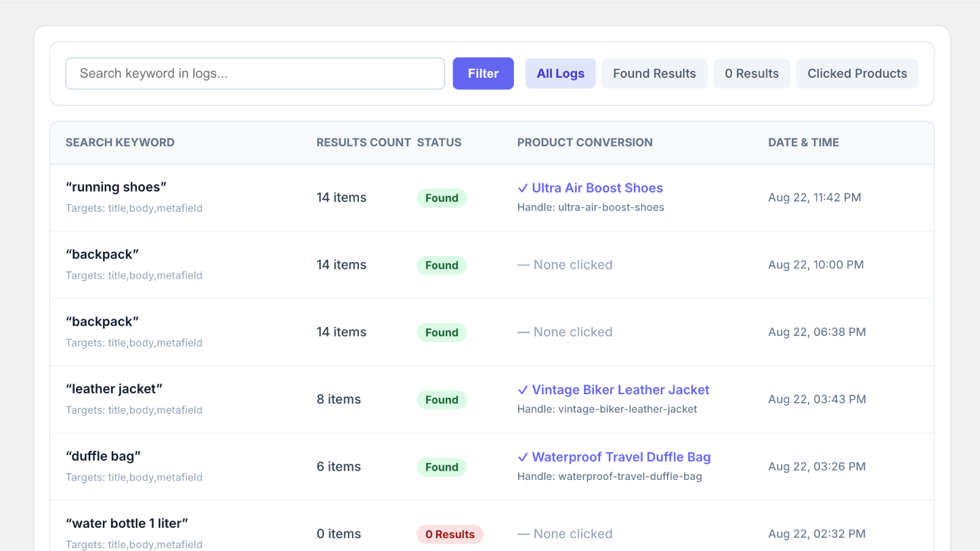Click the red 0 Results status badge
The image size is (980, 551).
click(x=450, y=534)
